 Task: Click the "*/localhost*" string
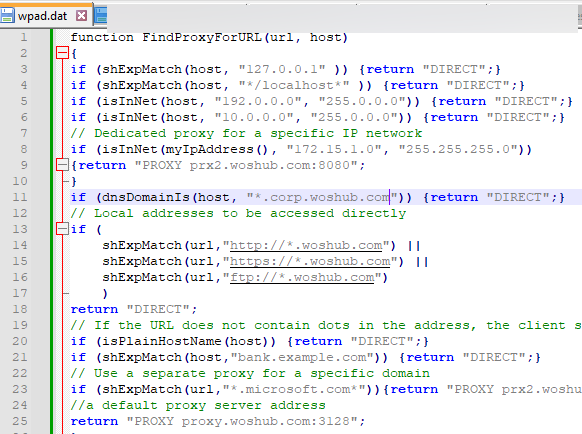(x=294, y=85)
